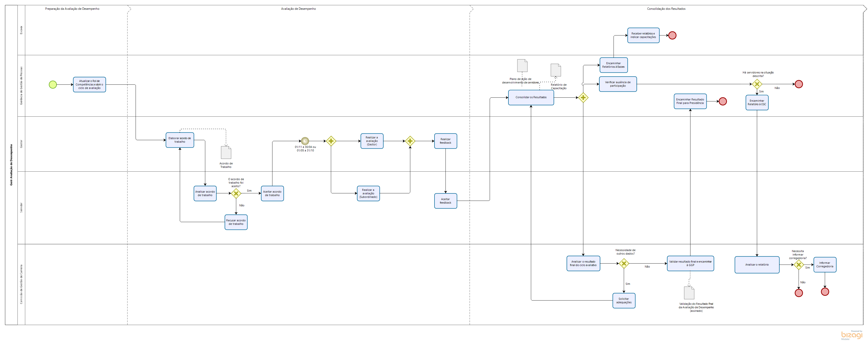This screenshot has width=868, height=348.
Task: Select the 'Consolidar os Resultados' task
Action: (531, 97)
